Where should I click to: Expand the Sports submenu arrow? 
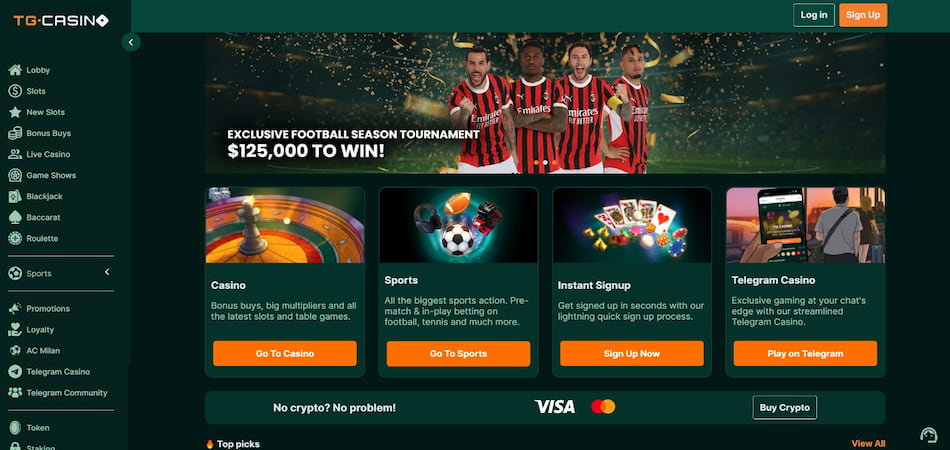tap(107, 273)
